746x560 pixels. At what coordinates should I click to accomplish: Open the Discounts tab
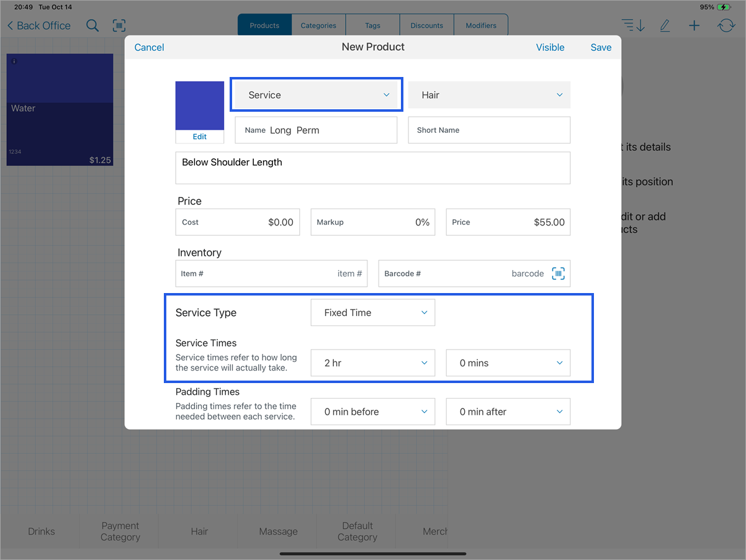coord(426,25)
